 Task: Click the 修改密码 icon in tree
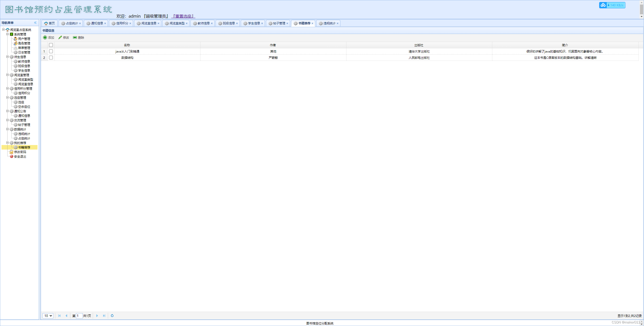point(12,152)
